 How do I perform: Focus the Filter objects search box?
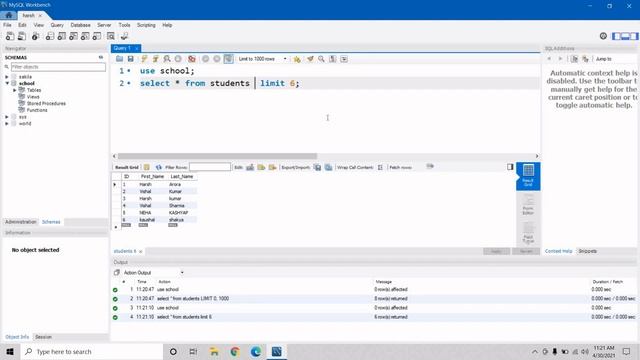58,67
